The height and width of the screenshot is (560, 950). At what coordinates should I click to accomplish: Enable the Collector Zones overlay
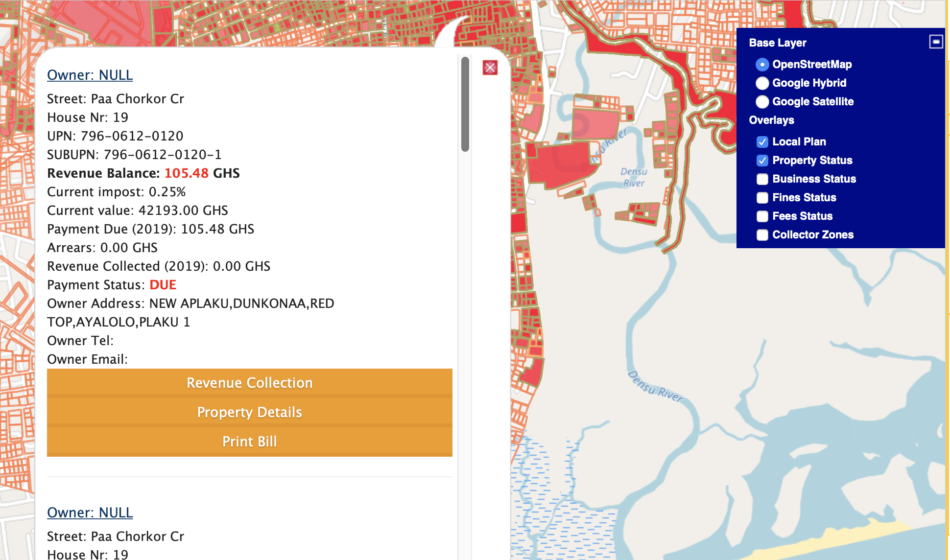point(762,235)
